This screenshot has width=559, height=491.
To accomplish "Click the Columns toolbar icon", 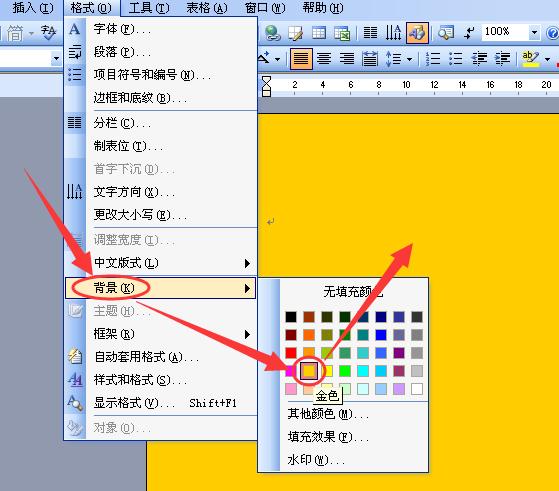I will tap(370, 33).
